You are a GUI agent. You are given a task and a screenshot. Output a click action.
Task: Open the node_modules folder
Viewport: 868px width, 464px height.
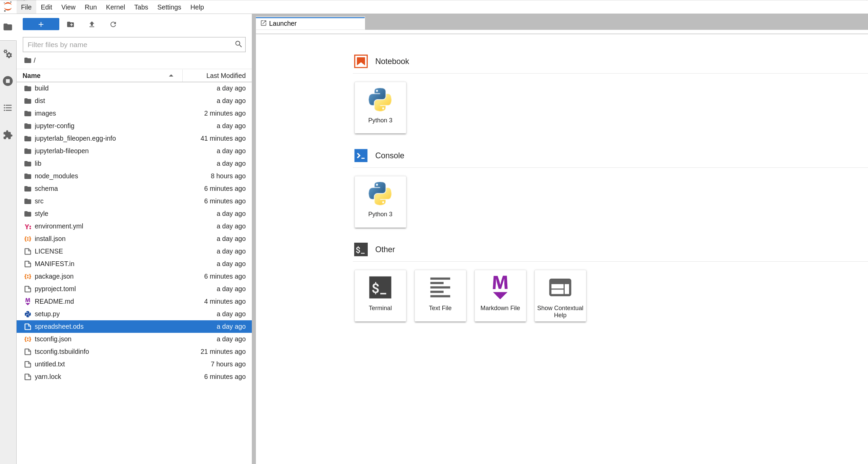pyautogui.click(x=56, y=176)
